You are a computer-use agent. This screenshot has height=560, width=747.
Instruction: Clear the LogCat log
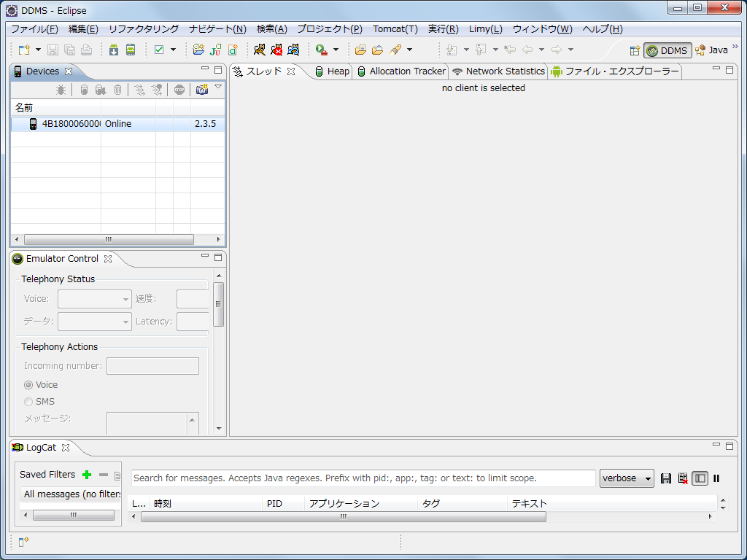tap(683, 478)
